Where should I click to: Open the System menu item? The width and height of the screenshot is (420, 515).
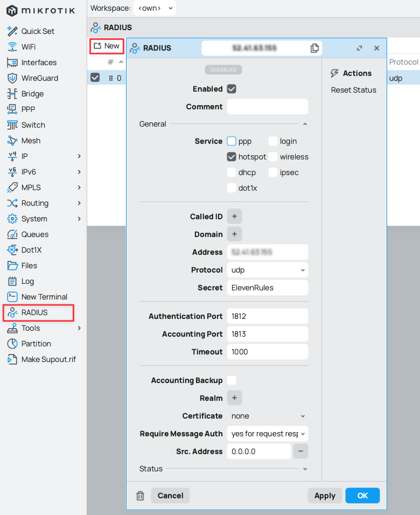[44, 219]
